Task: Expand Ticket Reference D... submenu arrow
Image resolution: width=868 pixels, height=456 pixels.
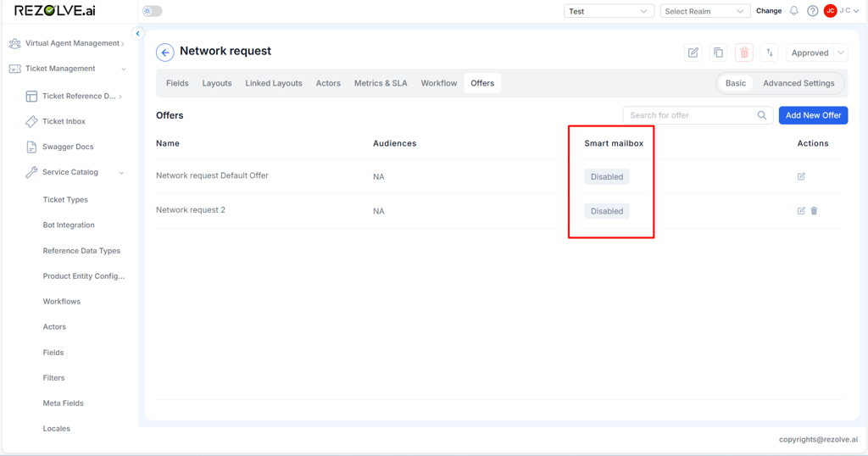Action: point(120,97)
